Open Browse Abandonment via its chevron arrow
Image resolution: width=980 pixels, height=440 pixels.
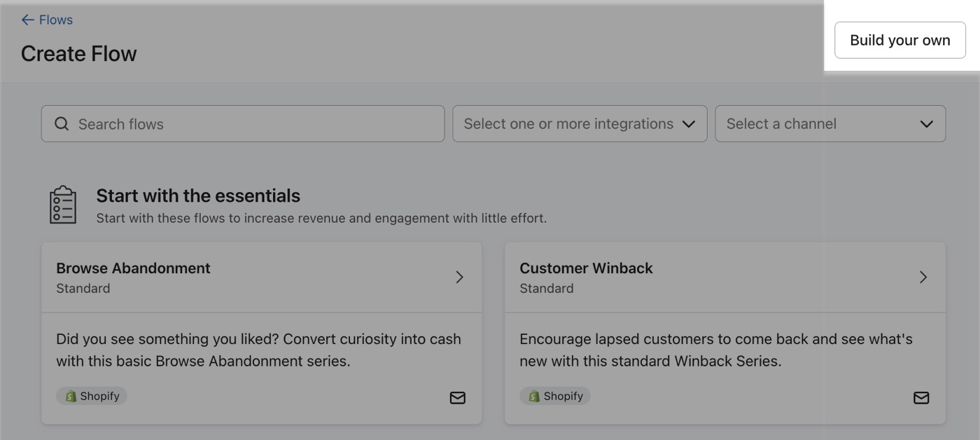[x=460, y=277]
